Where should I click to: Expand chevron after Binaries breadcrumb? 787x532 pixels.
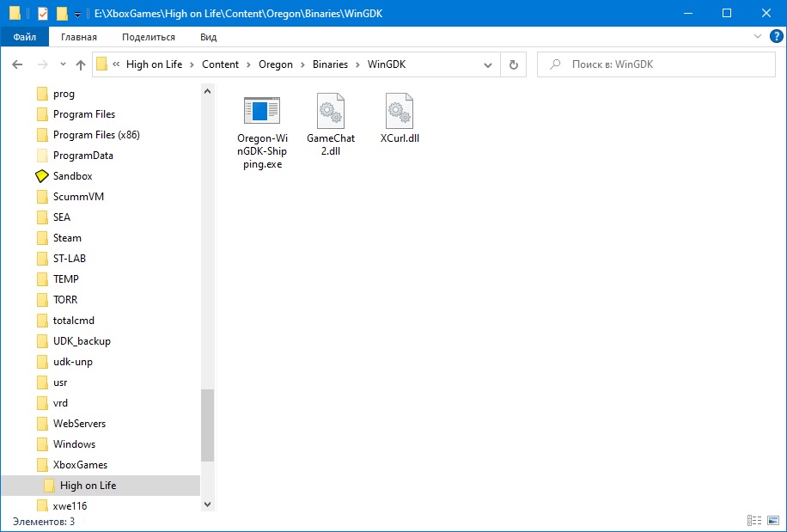pos(358,64)
